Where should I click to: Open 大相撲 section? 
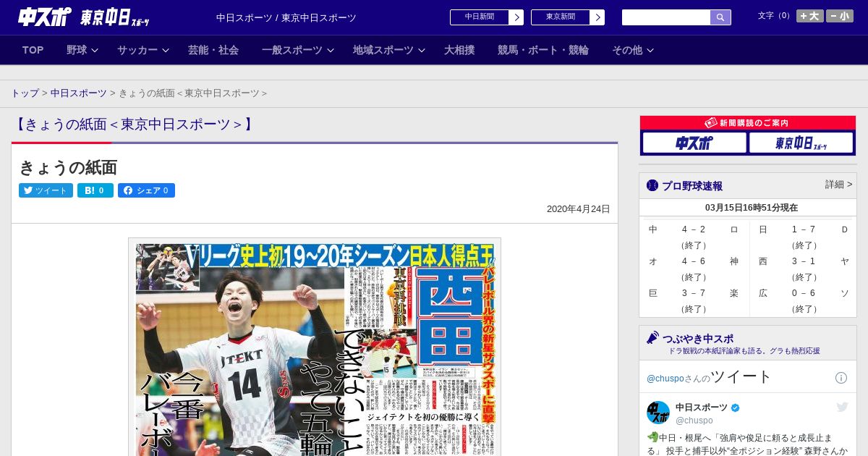click(x=459, y=50)
